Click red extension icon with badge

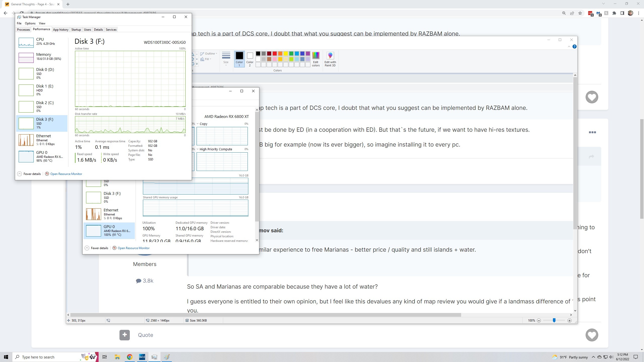click(x=590, y=13)
